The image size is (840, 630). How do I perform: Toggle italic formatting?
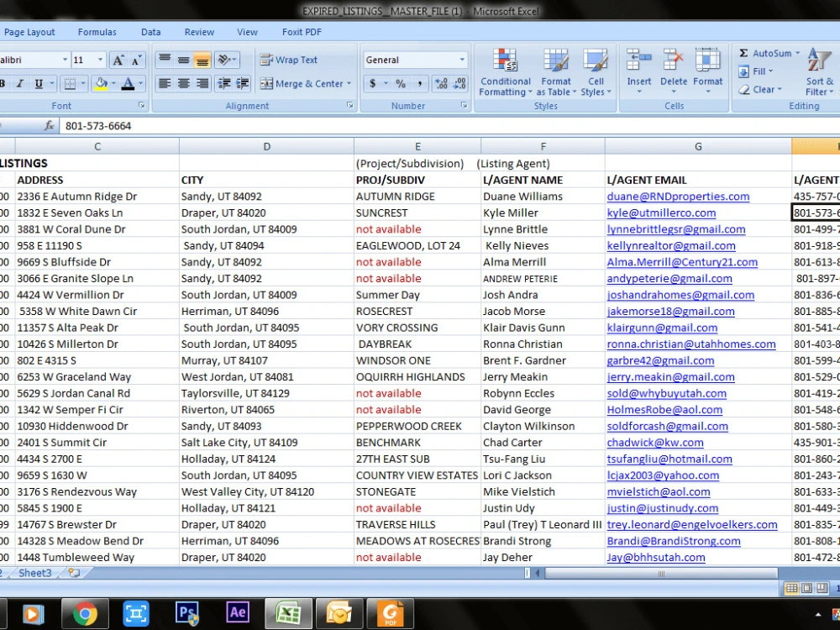click(23, 84)
